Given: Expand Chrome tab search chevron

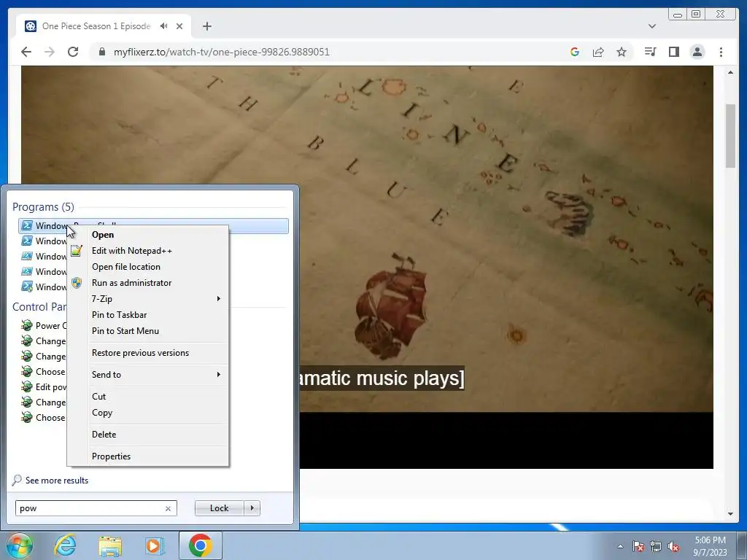Looking at the screenshot, I should [652, 26].
